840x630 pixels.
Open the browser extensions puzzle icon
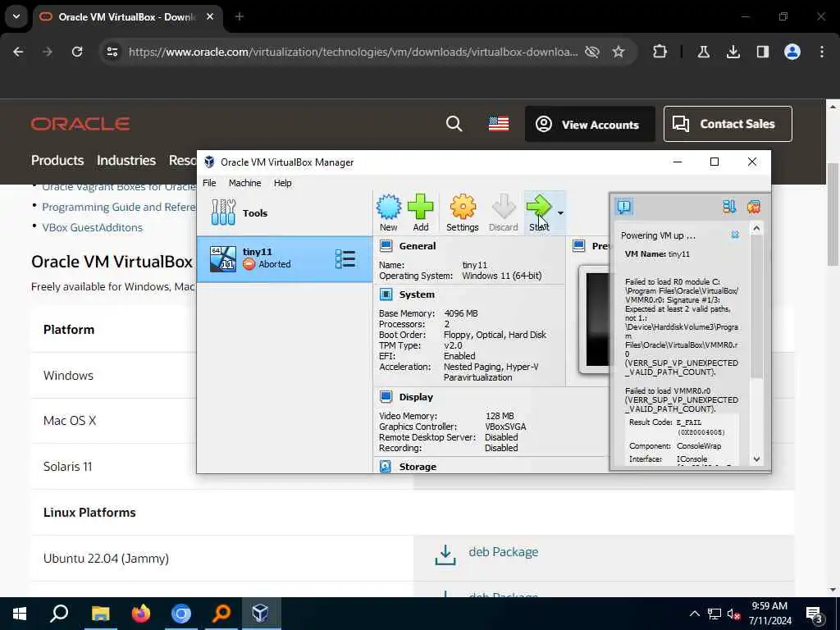coord(660,52)
